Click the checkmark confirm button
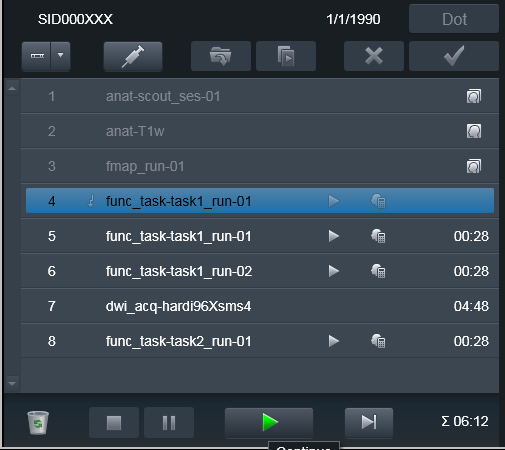This screenshot has width=505, height=450. click(x=454, y=56)
